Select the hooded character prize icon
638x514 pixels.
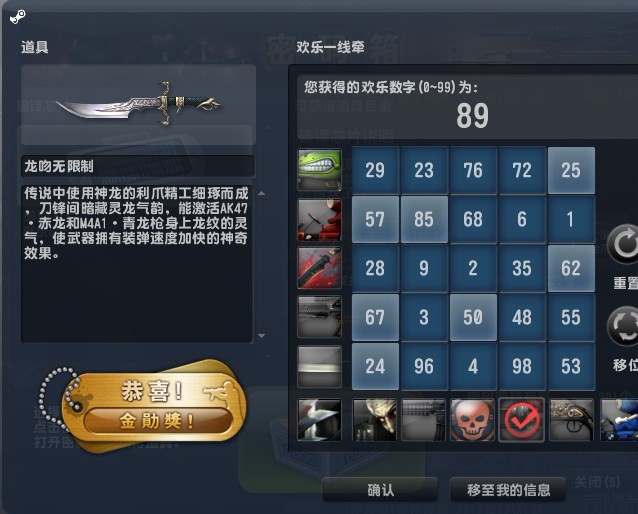coord(374,420)
